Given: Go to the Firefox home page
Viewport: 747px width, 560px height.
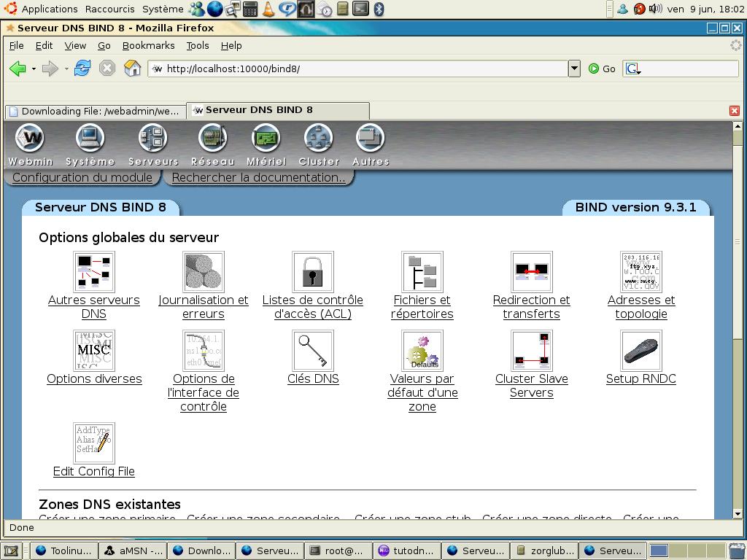Looking at the screenshot, I should [133, 69].
